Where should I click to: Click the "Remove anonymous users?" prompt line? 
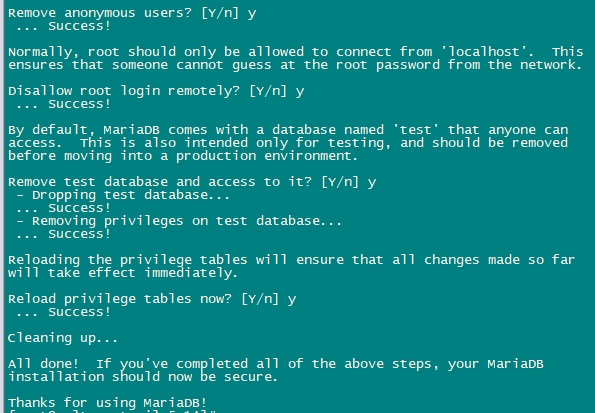pyautogui.click(x=132, y=13)
